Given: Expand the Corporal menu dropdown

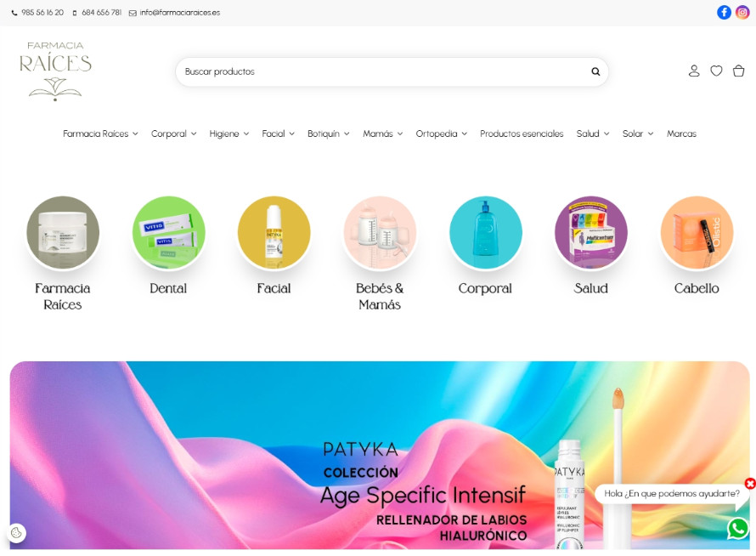Looking at the screenshot, I should (x=173, y=134).
